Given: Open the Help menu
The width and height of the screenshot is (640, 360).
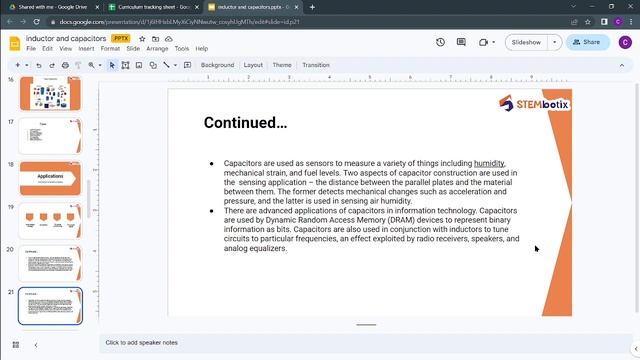Looking at the screenshot, I should (x=202, y=49).
